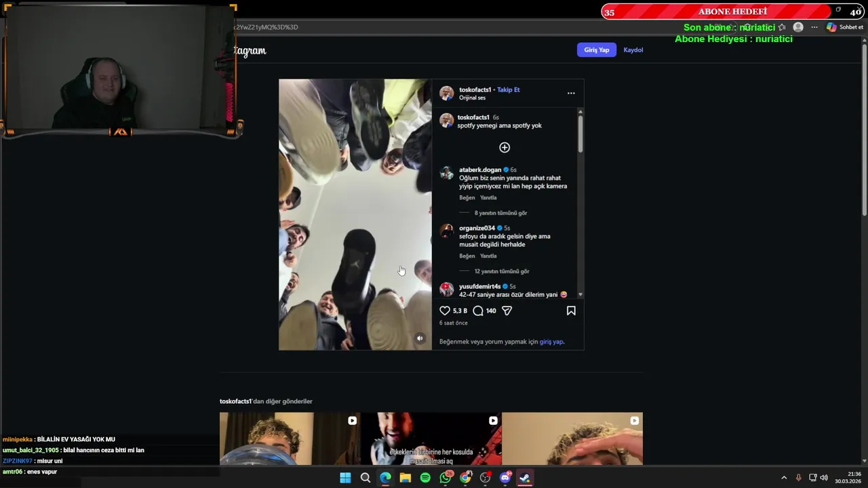This screenshot has height=488, width=868.
Task: Open organize034 commenter profile
Action: point(477,228)
